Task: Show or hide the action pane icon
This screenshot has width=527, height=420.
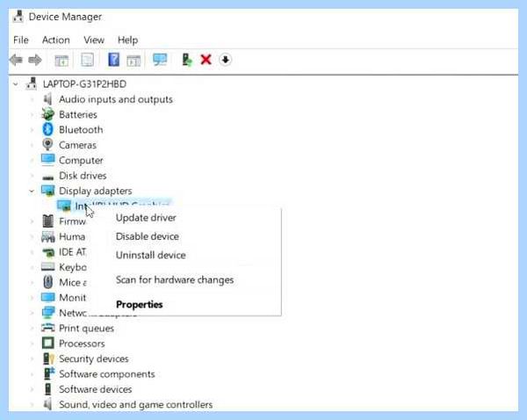Action: tap(134, 61)
